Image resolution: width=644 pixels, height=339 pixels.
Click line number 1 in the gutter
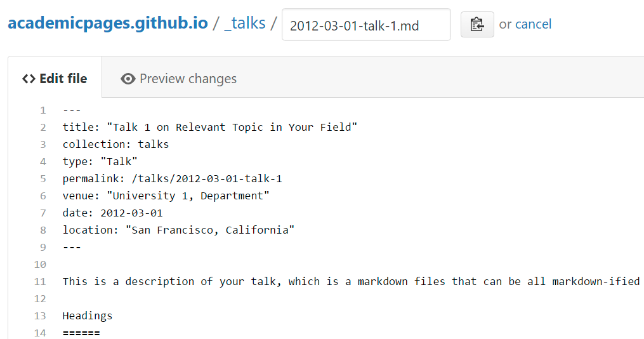pyautogui.click(x=43, y=110)
